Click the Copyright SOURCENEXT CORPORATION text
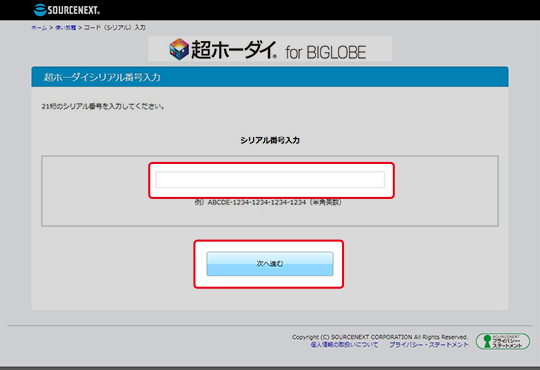This screenshot has height=370, width=540. pos(380,337)
